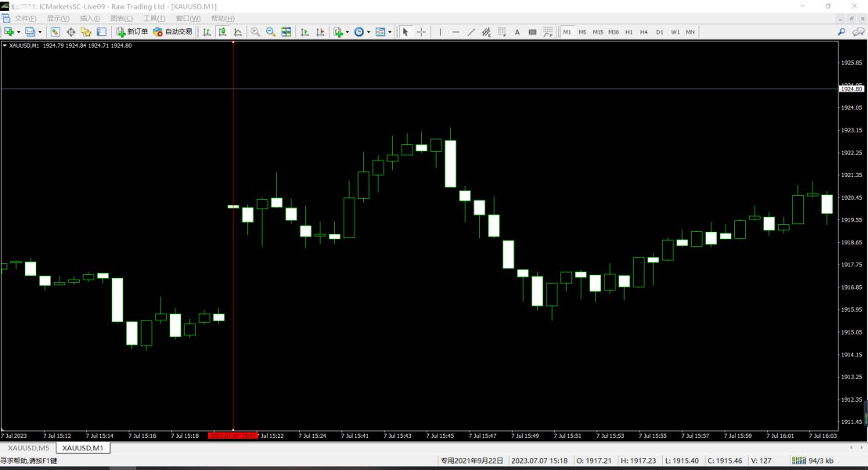
Task: Zoom out of the chart
Action: pos(271,32)
